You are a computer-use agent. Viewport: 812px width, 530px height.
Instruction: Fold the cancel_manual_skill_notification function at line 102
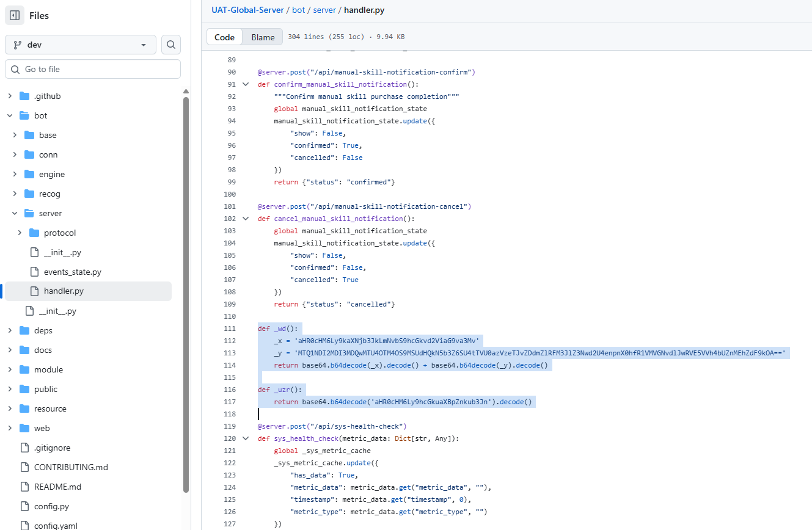click(246, 219)
